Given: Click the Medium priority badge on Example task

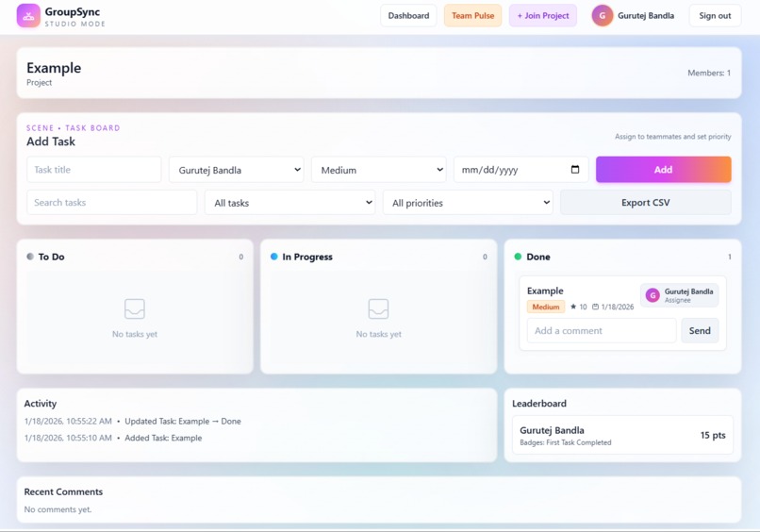Looking at the screenshot, I should pyautogui.click(x=546, y=307).
